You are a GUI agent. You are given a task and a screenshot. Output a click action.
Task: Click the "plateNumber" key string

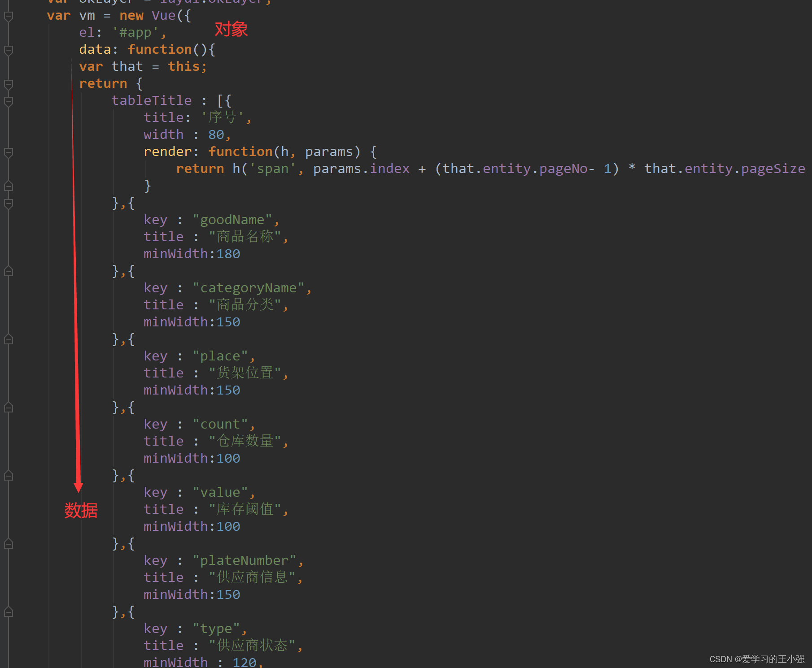[x=244, y=561]
